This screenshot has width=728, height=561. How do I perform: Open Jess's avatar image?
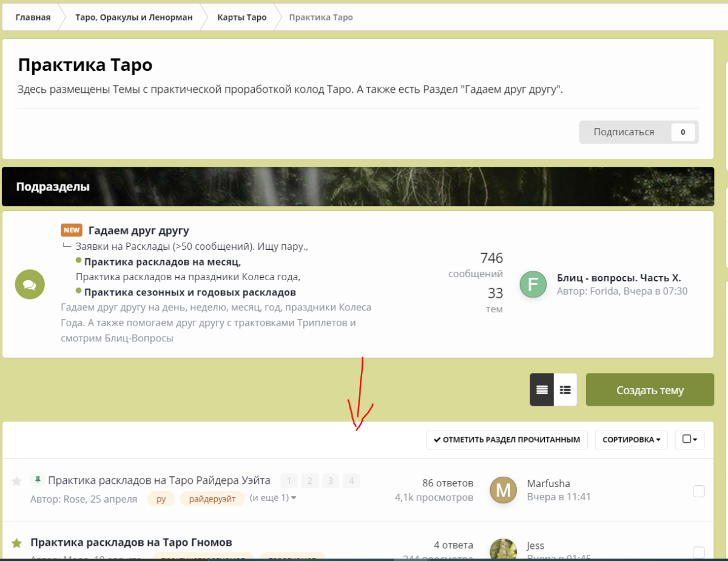[503, 550]
